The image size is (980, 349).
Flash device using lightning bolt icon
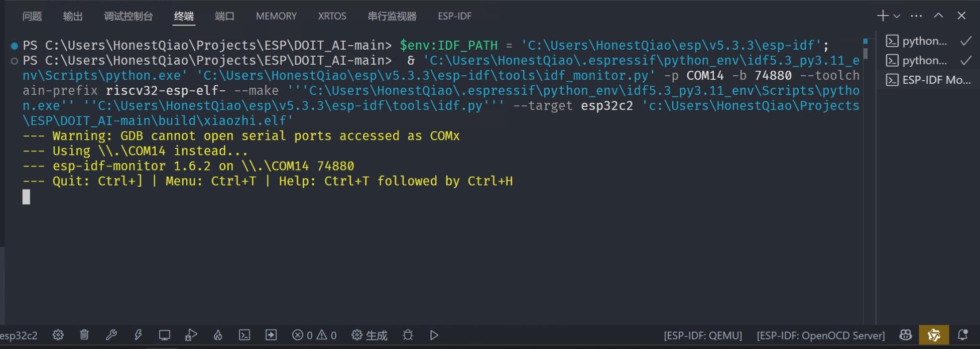[138, 335]
